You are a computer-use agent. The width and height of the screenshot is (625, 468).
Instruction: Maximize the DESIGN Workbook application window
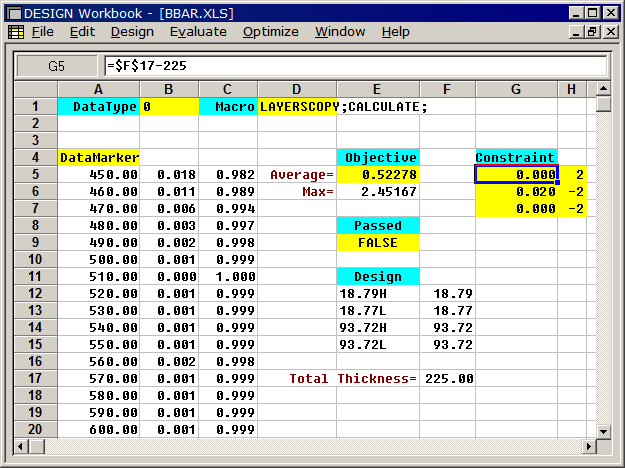(x=593, y=13)
